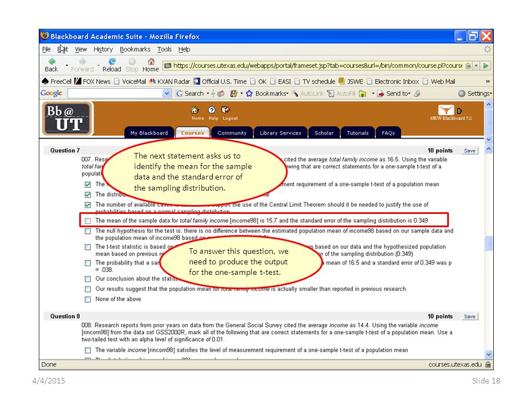Open VoiceMail bookmark
The image size is (532, 399).
coord(130,81)
